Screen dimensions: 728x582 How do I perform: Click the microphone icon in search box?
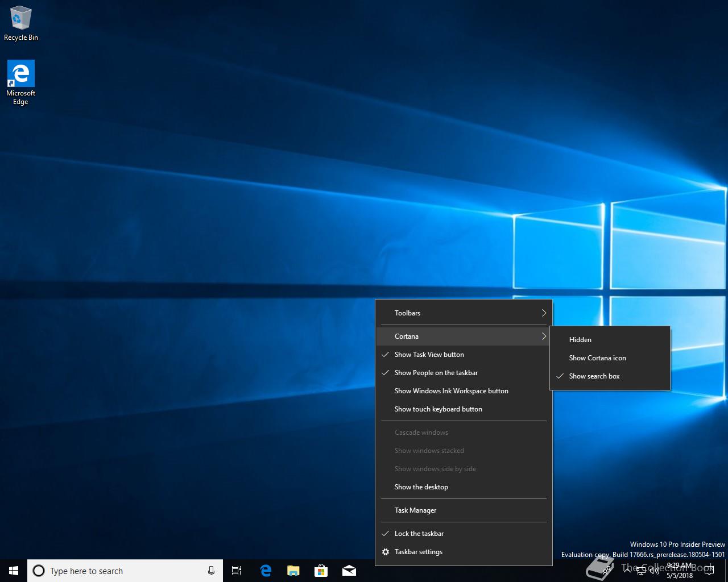[211, 571]
